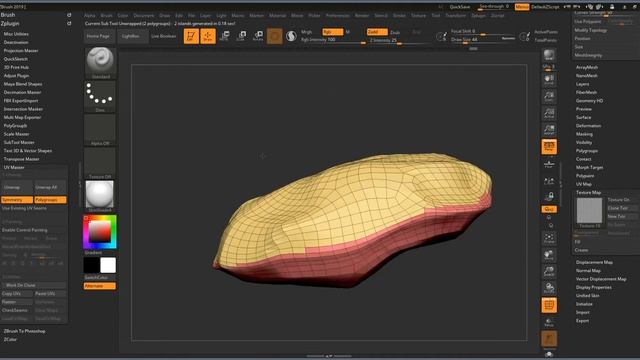Activate the Rotate transform icon
Viewport: 640px width, 360px height.
coord(258,36)
